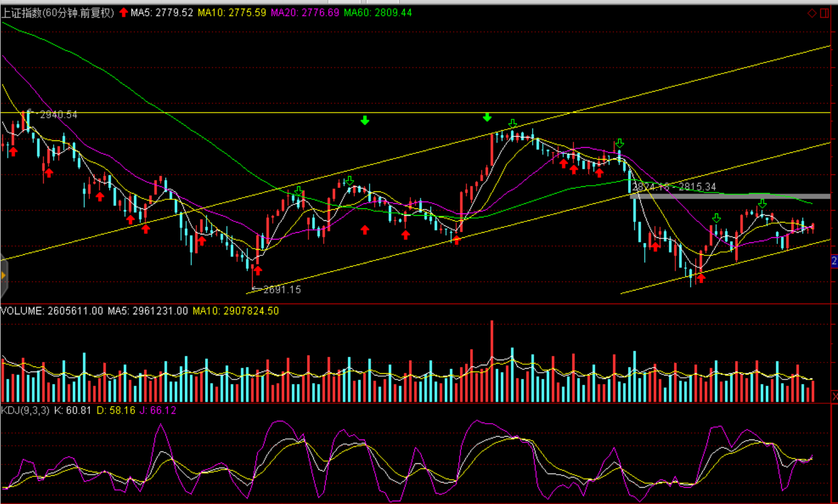Click the blue price marker on right axis
Image resolution: width=838 pixels, height=504 pixels.
(x=834, y=261)
